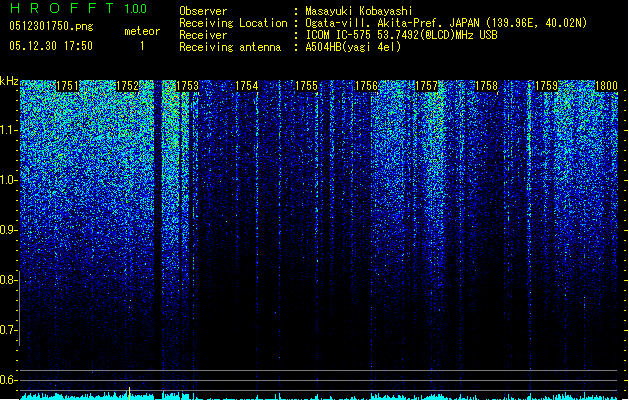This screenshot has width=629, height=400.
Task: Click the 1754 time marker
Action: (x=246, y=86)
